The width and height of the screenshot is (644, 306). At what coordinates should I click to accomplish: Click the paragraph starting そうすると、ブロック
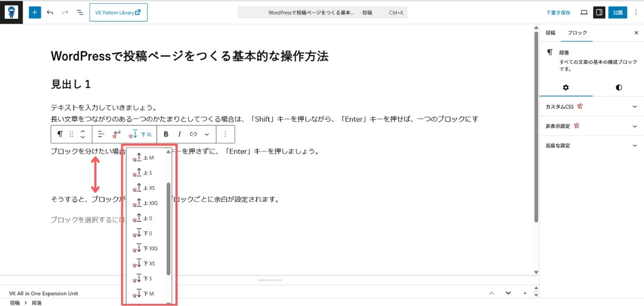click(165, 199)
